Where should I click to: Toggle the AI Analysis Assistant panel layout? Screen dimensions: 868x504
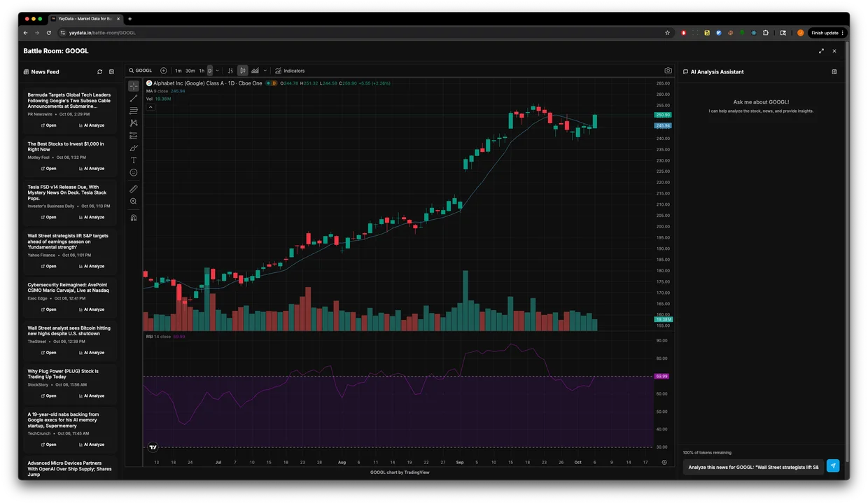pos(834,72)
